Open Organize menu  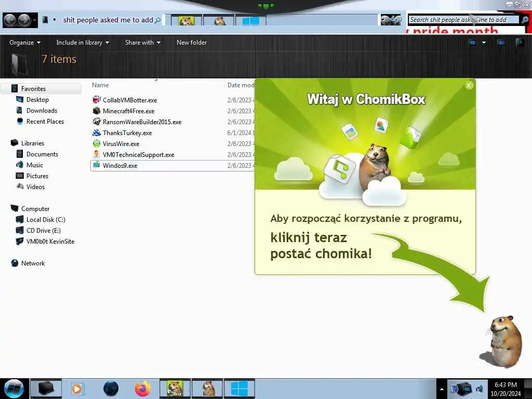tap(25, 43)
